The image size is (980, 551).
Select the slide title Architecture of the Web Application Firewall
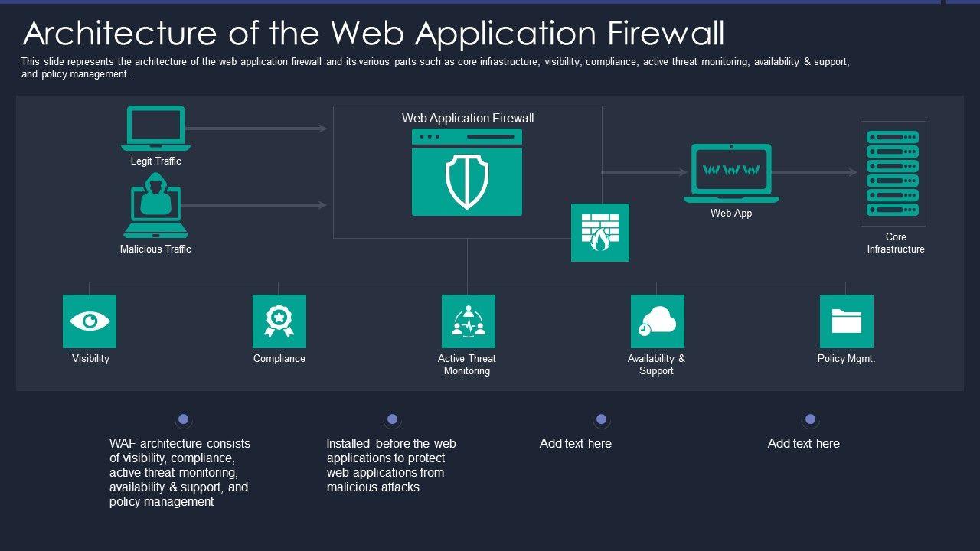pyautogui.click(x=374, y=33)
